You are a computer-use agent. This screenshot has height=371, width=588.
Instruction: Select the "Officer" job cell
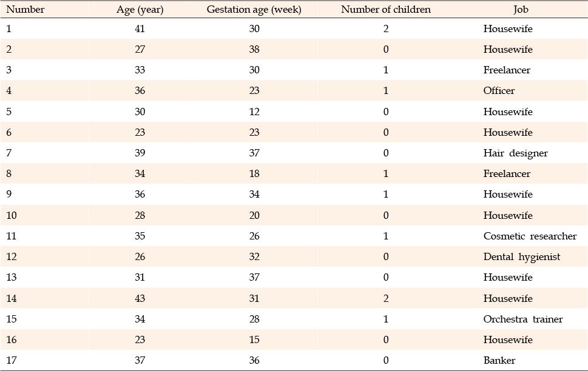(499, 91)
